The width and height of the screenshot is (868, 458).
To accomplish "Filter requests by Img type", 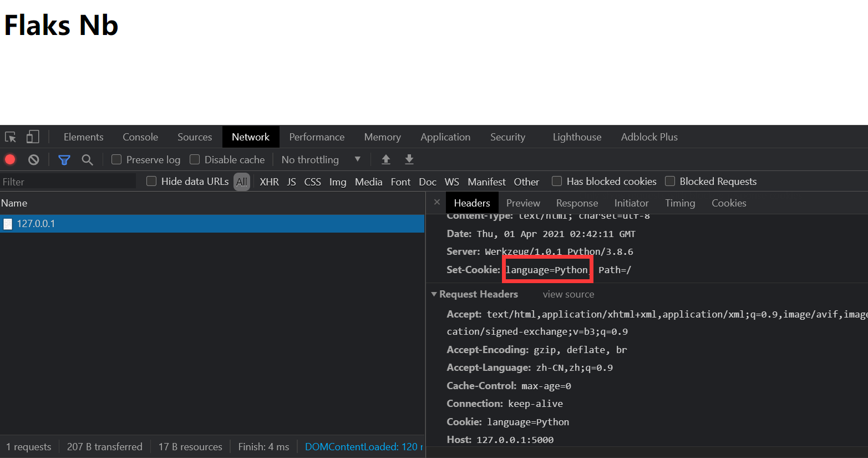I will point(337,182).
